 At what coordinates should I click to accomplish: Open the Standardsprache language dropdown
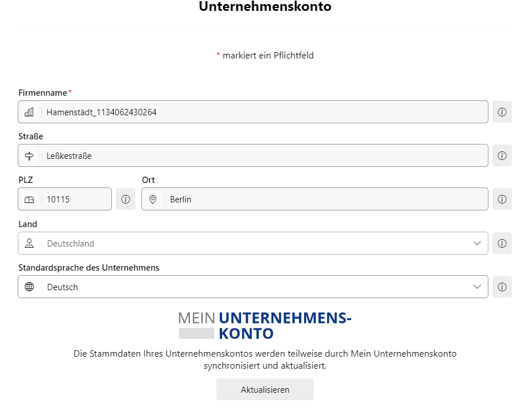coord(477,287)
